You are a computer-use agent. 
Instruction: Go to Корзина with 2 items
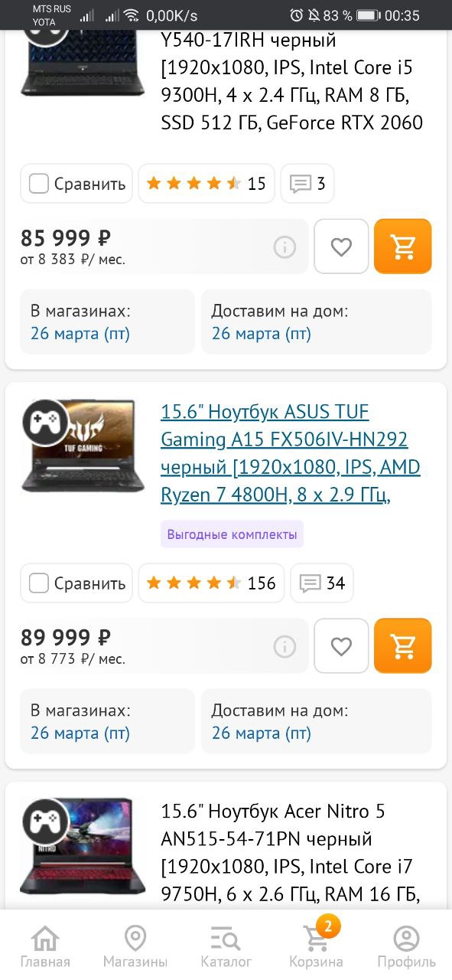coord(316,946)
